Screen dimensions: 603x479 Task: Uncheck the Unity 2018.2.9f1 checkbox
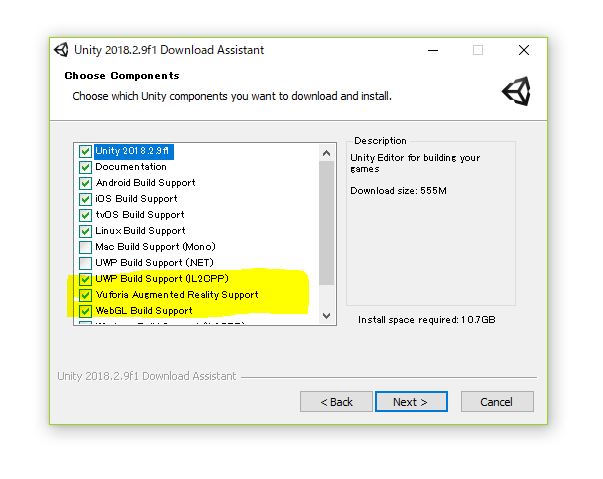pos(85,151)
